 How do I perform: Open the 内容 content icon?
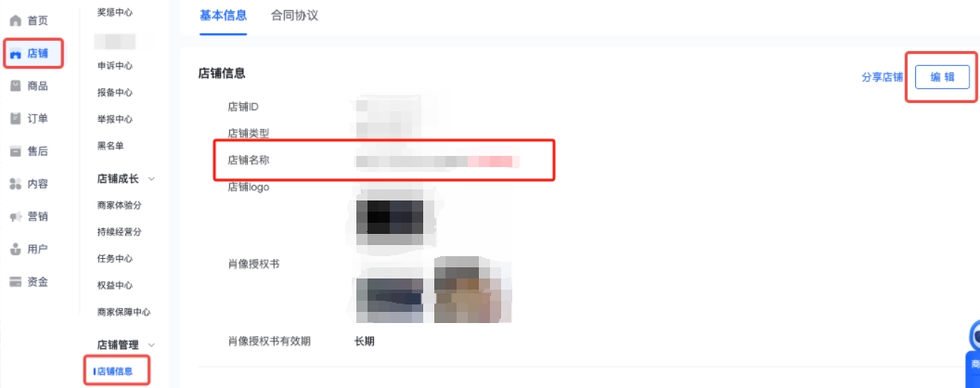[16, 184]
